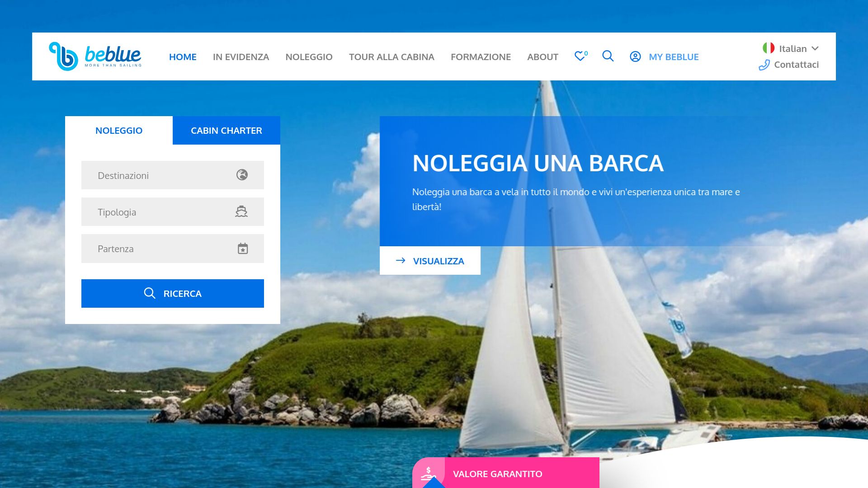Image resolution: width=868 pixels, height=488 pixels.
Task: Open TOUR ALLA CABINA menu item
Action: click(x=392, y=57)
